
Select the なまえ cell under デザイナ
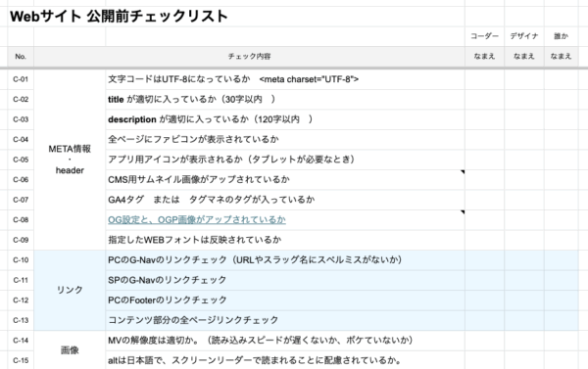[524, 57]
